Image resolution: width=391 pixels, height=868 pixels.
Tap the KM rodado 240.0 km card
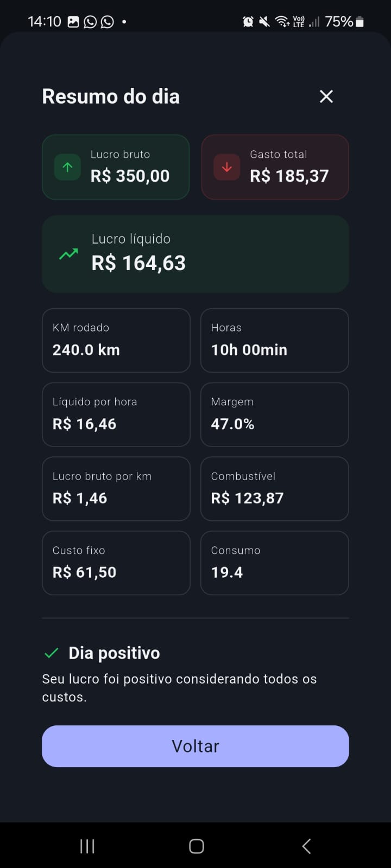click(116, 340)
